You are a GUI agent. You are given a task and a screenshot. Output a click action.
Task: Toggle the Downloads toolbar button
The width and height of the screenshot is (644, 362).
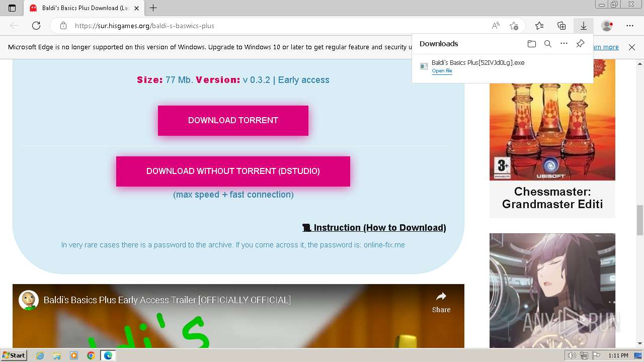[584, 26]
